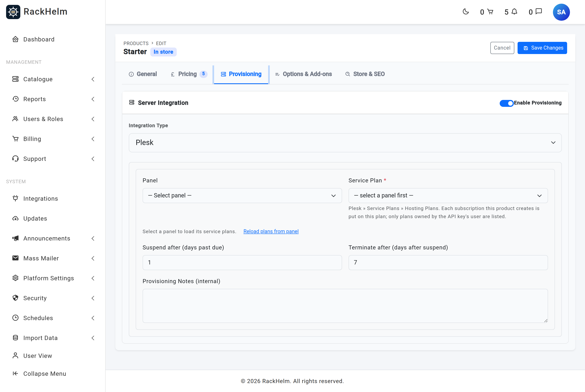This screenshot has height=392, width=585.
Task: Open the shopping cart icon
Action: (x=490, y=12)
